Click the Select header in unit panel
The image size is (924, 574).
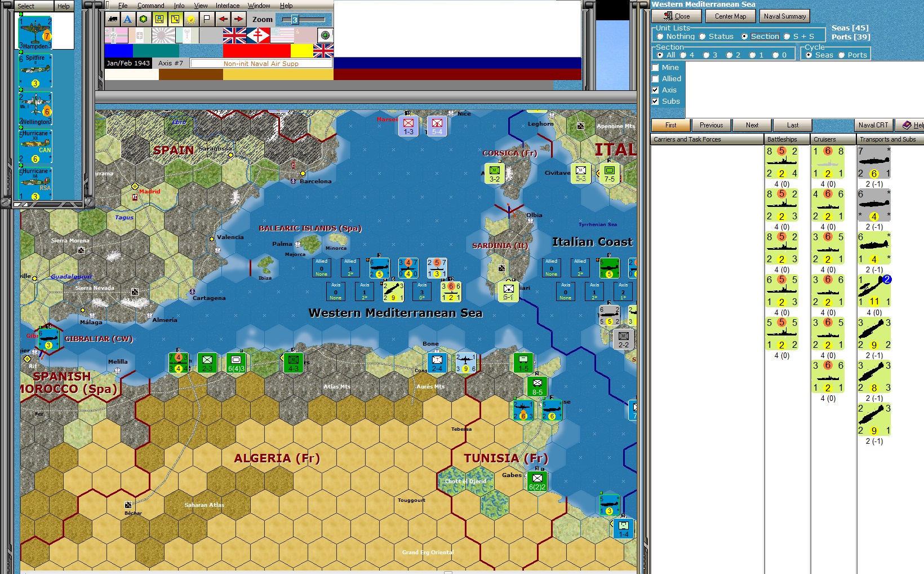click(x=34, y=6)
